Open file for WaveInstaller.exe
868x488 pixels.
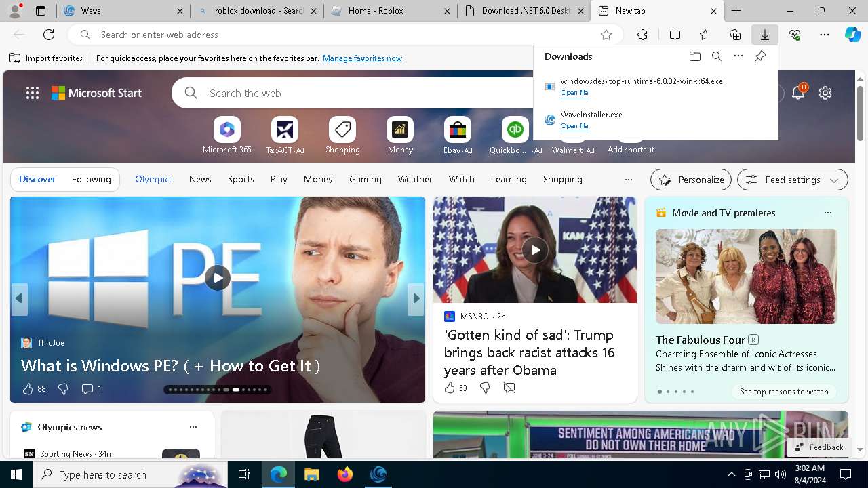click(x=574, y=126)
